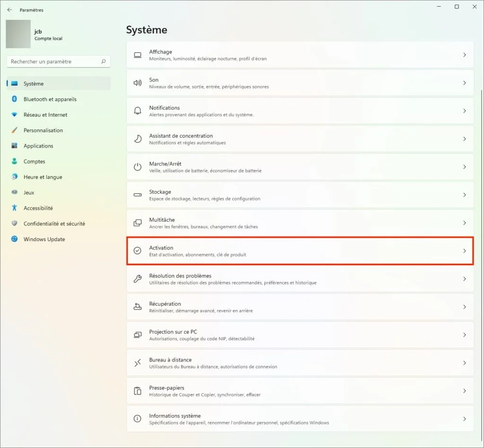Click 'Compte local' under jcb
Screen dimensions: 484x448
pyautogui.click(x=49, y=39)
